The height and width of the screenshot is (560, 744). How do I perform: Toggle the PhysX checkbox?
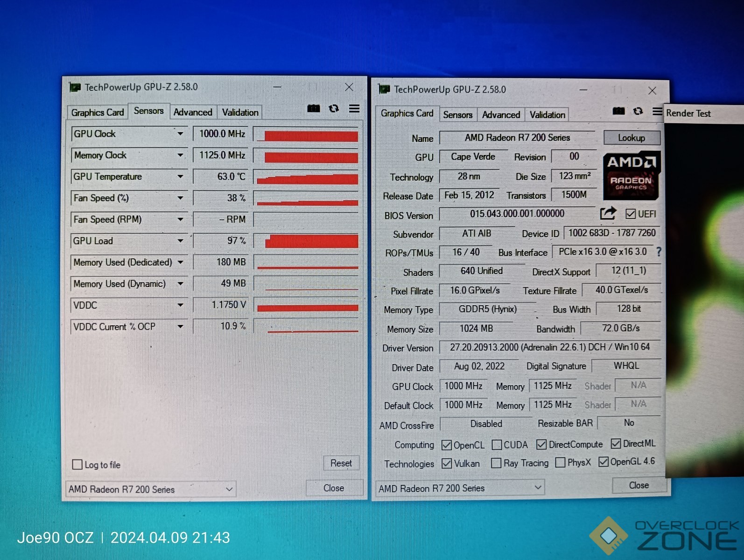click(x=560, y=462)
